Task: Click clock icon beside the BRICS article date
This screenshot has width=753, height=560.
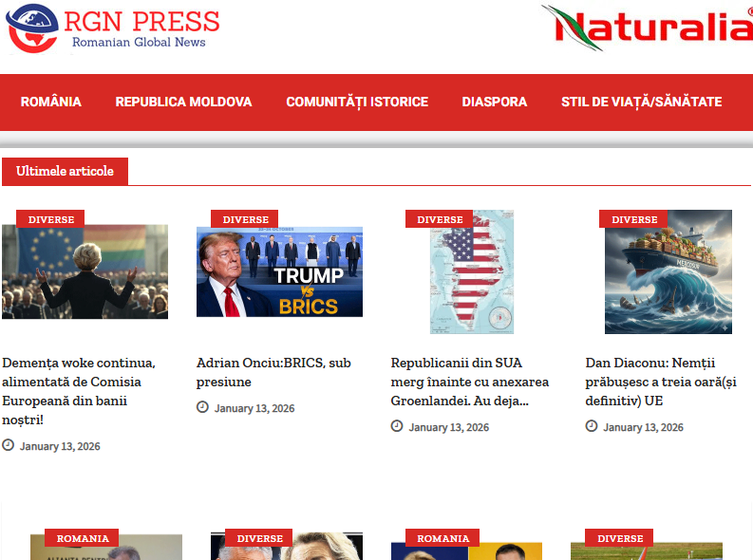Action: [x=202, y=407]
